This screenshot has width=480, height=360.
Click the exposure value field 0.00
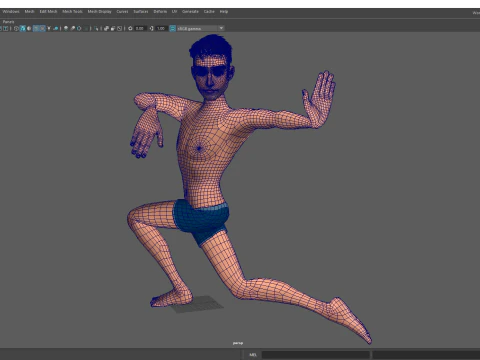click(140, 29)
